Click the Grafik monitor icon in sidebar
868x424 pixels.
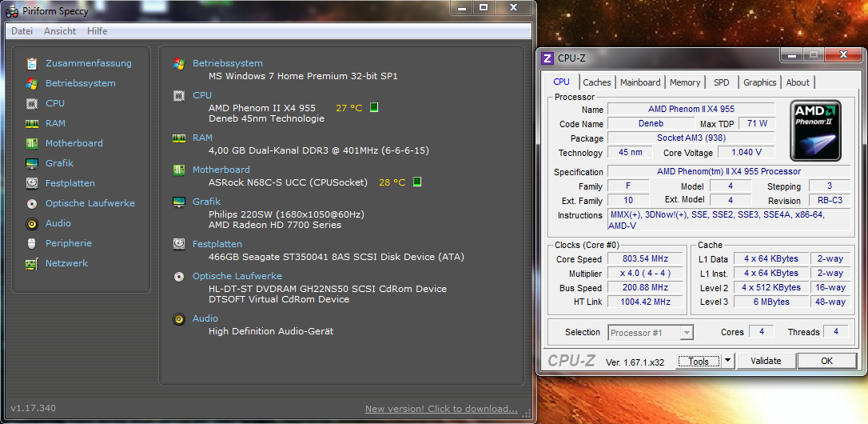(x=32, y=163)
